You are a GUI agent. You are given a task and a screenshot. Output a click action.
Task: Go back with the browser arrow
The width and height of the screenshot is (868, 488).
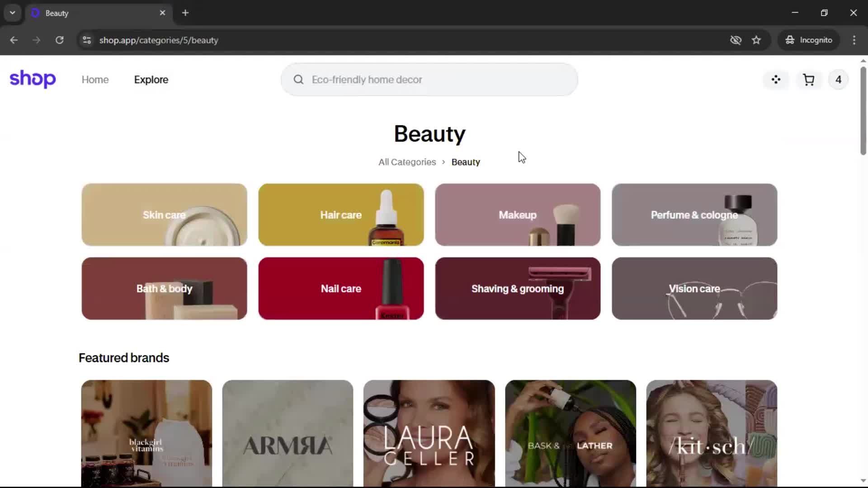[14, 40]
